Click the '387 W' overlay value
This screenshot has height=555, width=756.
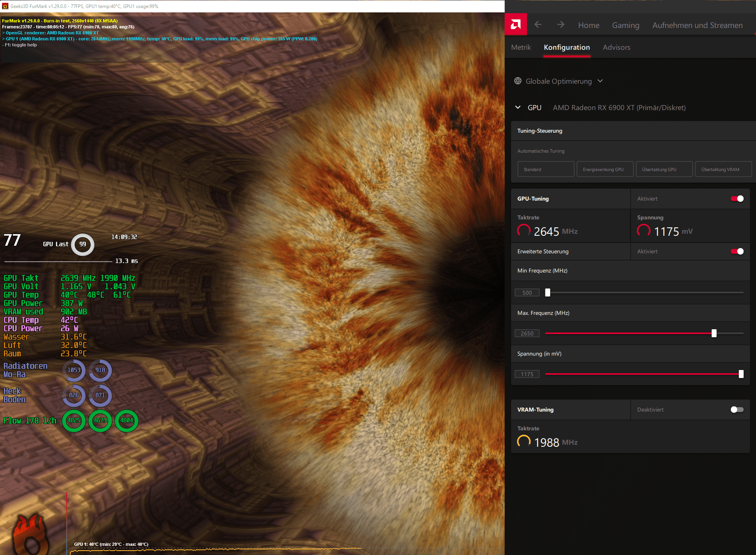(72, 303)
